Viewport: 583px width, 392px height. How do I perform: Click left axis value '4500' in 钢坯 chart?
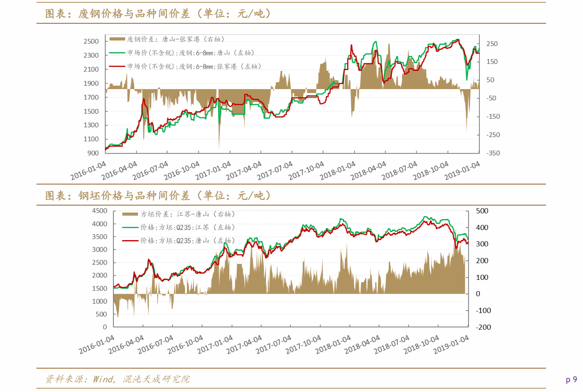click(100, 211)
